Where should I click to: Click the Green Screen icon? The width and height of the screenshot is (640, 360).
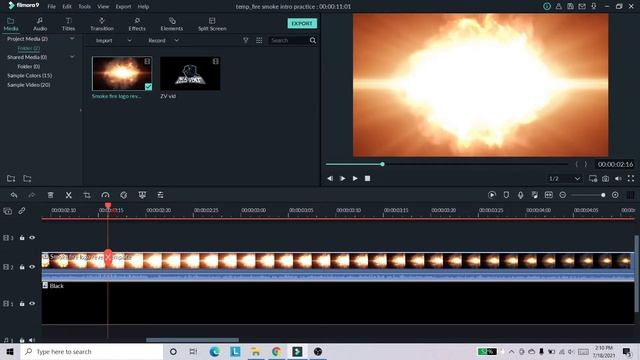coord(142,195)
